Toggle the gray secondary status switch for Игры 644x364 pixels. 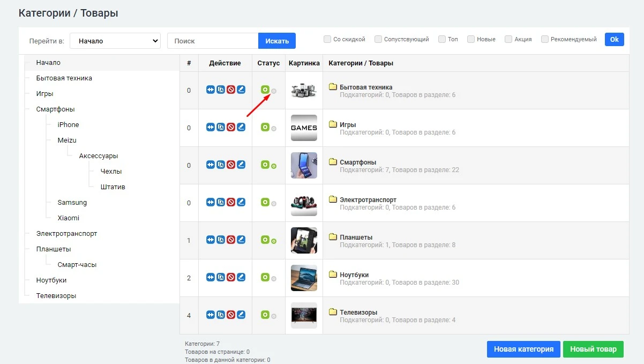tap(274, 128)
